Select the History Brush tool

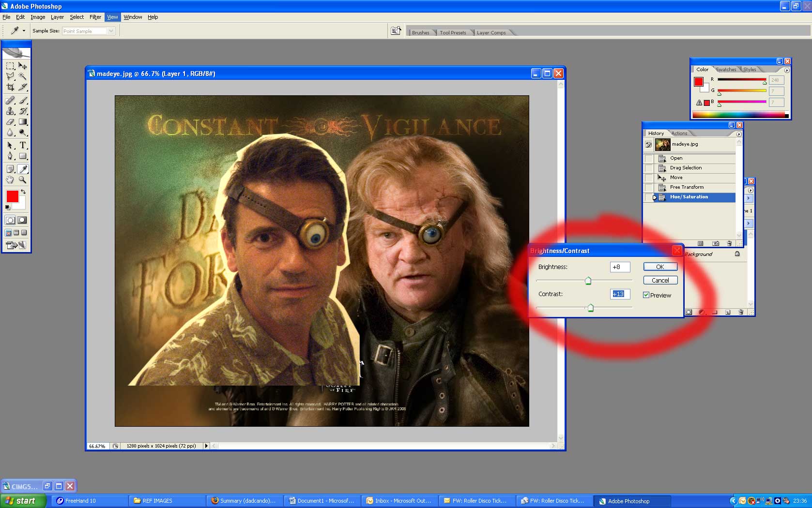coord(23,111)
